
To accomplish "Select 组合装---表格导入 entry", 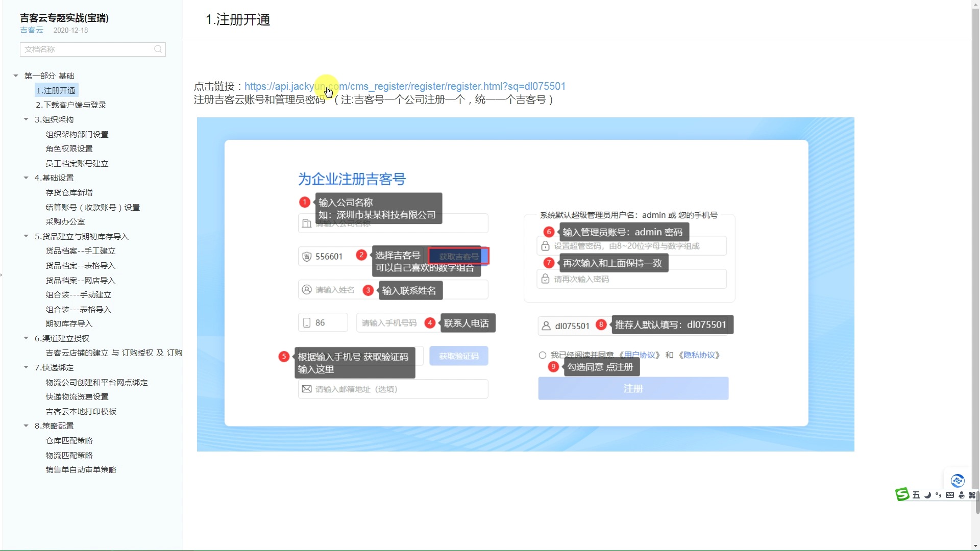I will coord(79,309).
